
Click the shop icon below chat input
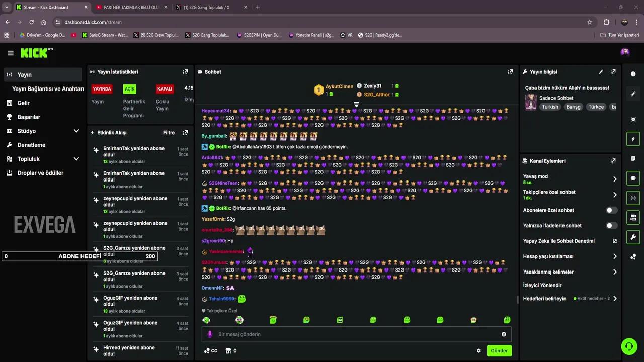pos(228,351)
